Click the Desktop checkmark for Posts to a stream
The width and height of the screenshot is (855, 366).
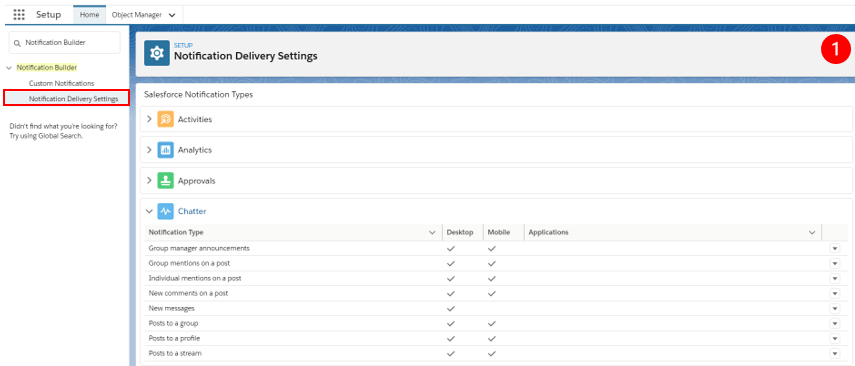(450, 353)
